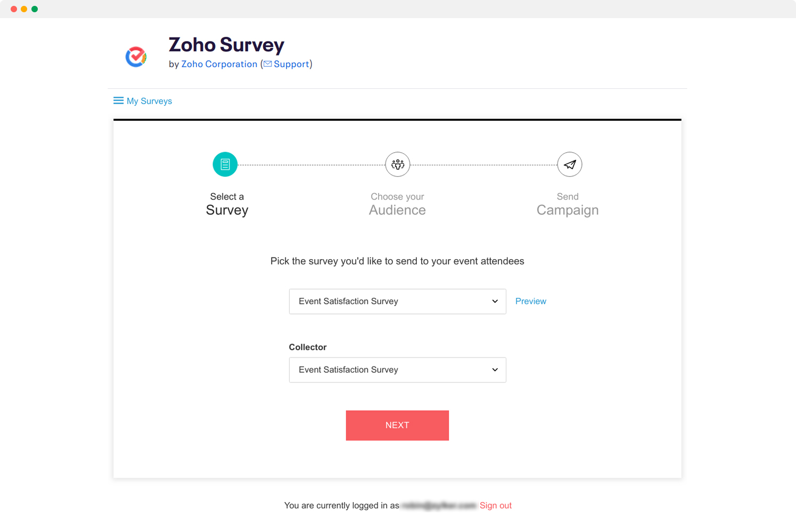Open the Collector dropdown
Image resolution: width=796 pixels, height=532 pixels.
click(397, 370)
